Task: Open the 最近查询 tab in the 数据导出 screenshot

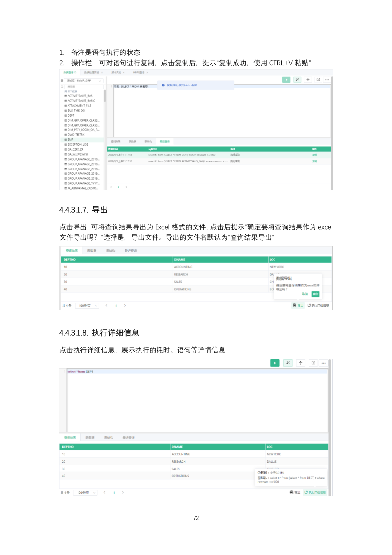Action: (x=131, y=250)
